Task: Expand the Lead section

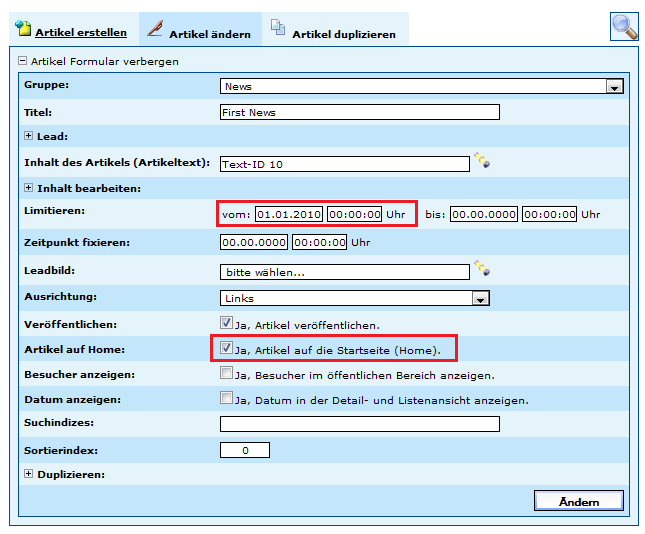Action: [x=29, y=136]
